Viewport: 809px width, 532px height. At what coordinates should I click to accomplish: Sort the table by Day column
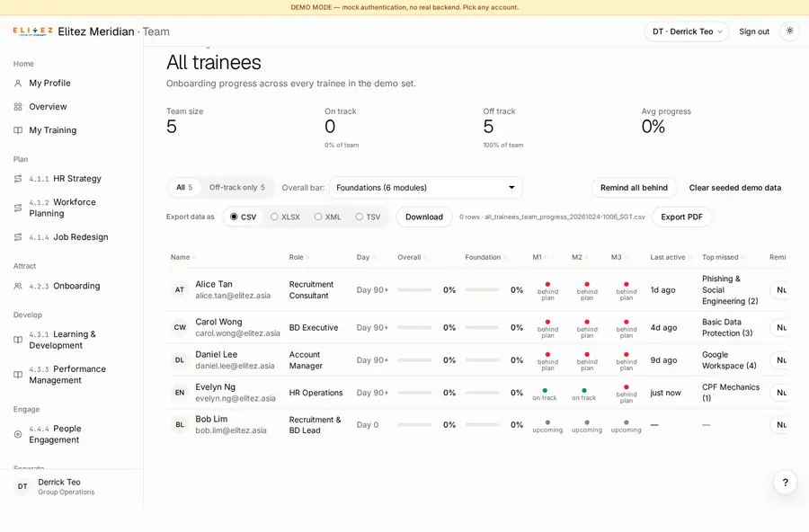pos(366,257)
